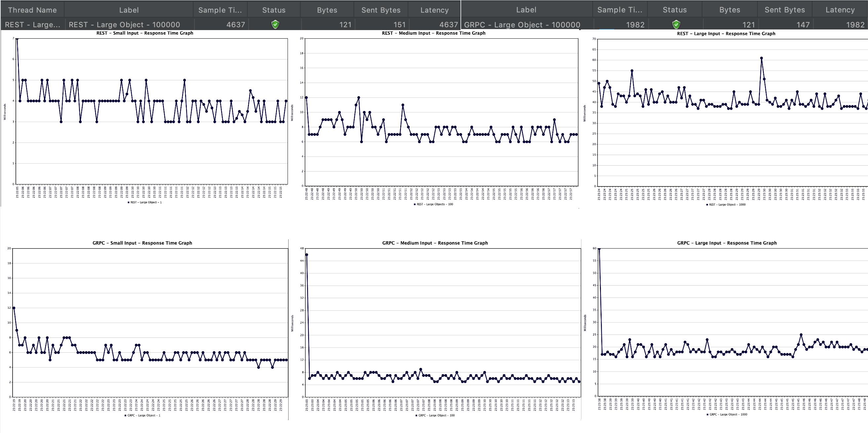Click legend marker for REST - Large Objects - 100
Image resolution: width=868 pixels, height=433 pixels.
click(415, 204)
